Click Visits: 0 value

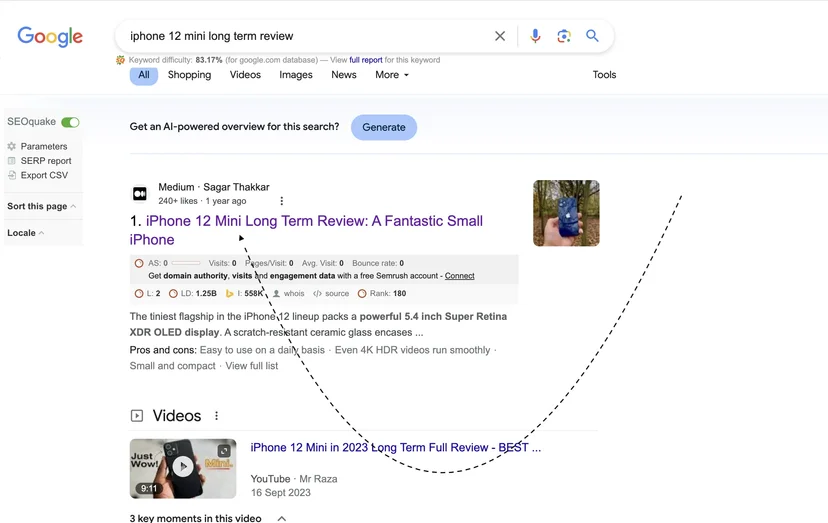tap(222, 263)
